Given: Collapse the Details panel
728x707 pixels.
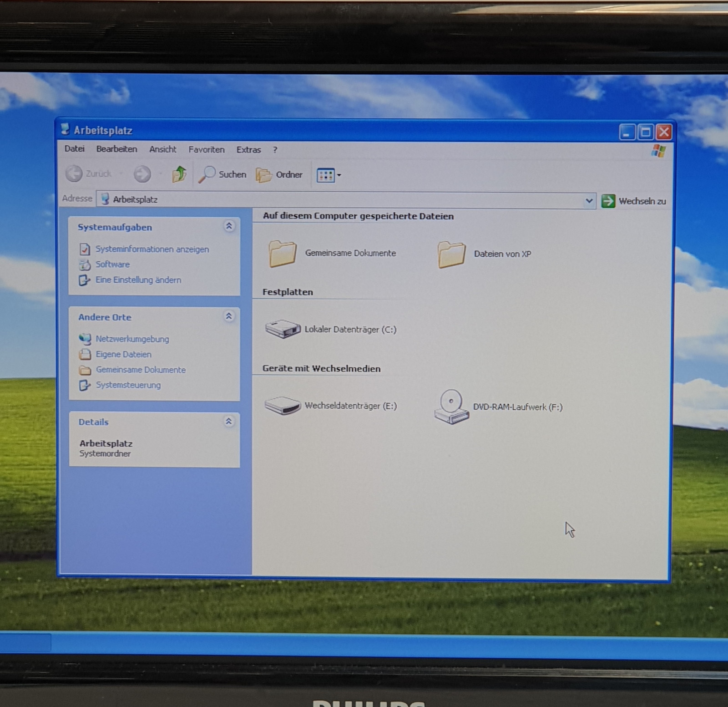Looking at the screenshot, I should (x=229, y=422).
